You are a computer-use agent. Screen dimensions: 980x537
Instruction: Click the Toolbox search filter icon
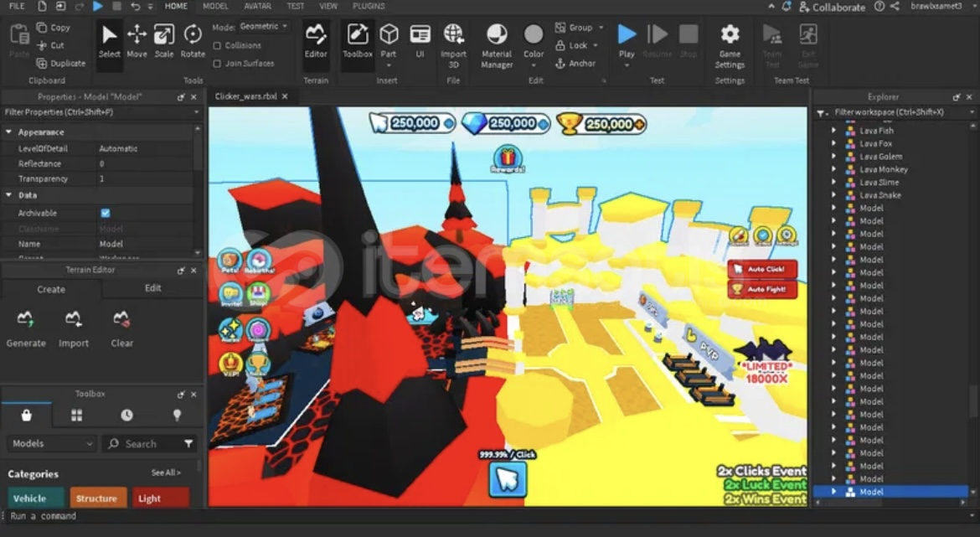tap(188, 443)
